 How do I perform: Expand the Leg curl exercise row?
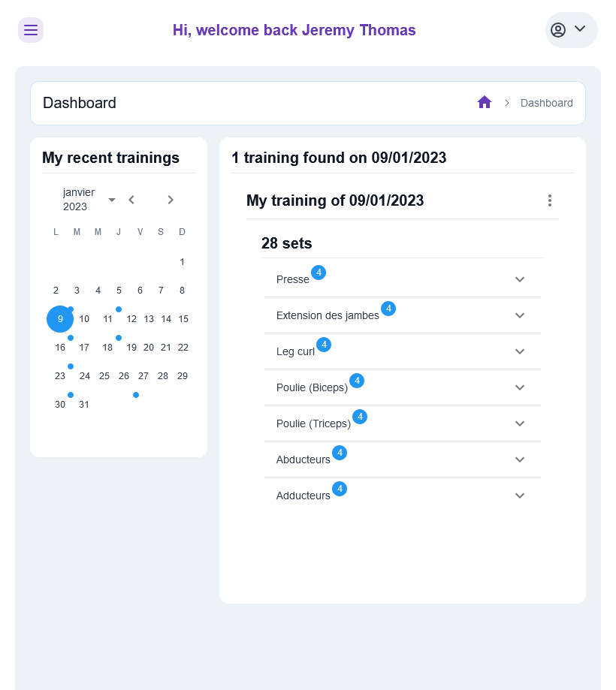coord(519,351)
